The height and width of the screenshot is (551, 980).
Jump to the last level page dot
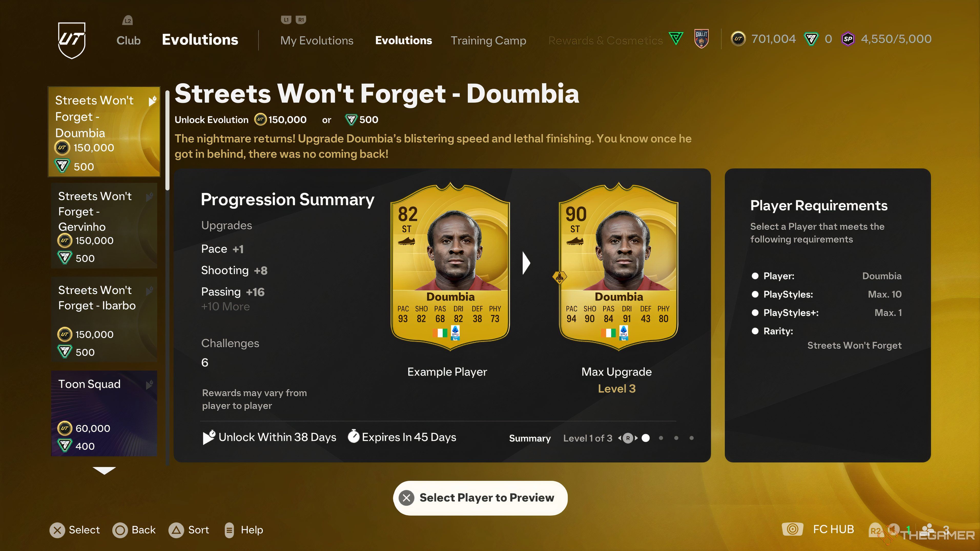[x=691, y=438]
